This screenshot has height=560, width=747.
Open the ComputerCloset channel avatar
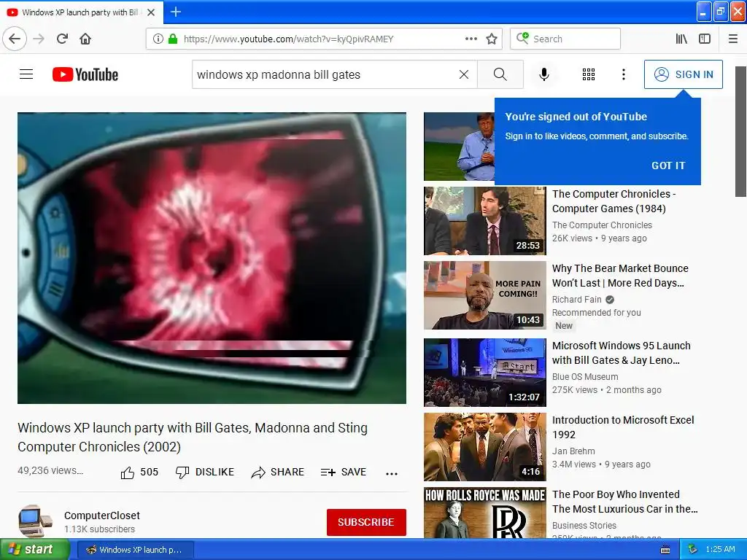pyautogui.click(x=35, y=521)
